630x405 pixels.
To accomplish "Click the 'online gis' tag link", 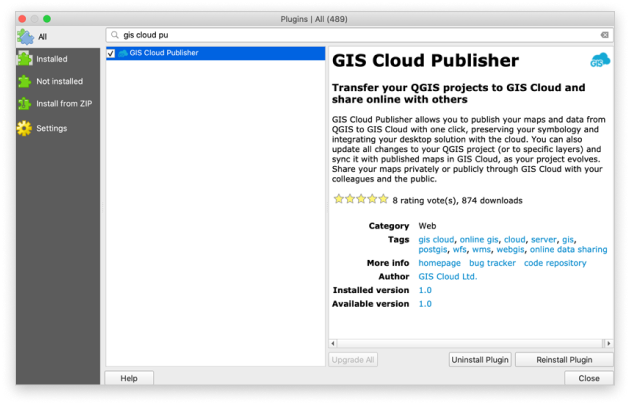I will tap(479, 240).
